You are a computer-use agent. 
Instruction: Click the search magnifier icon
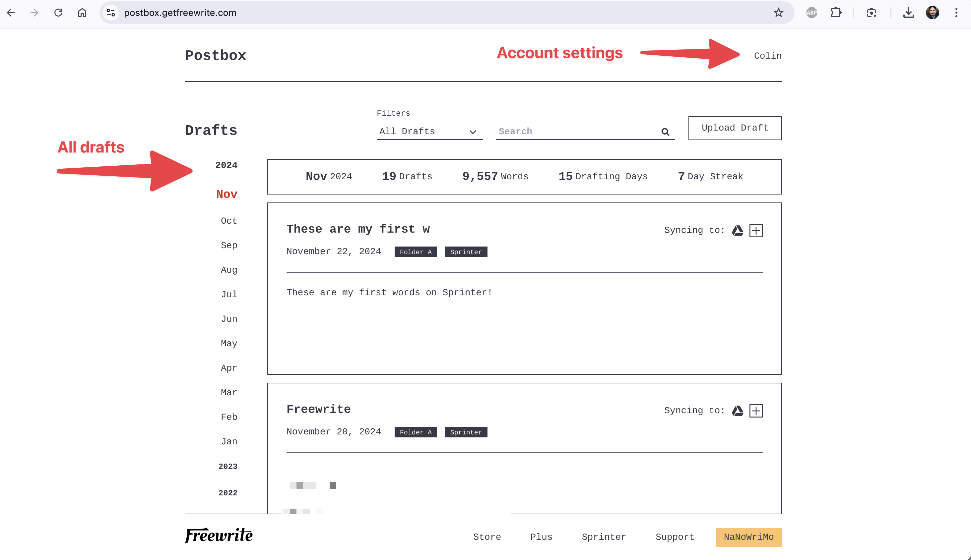click(x=665, y=132)
